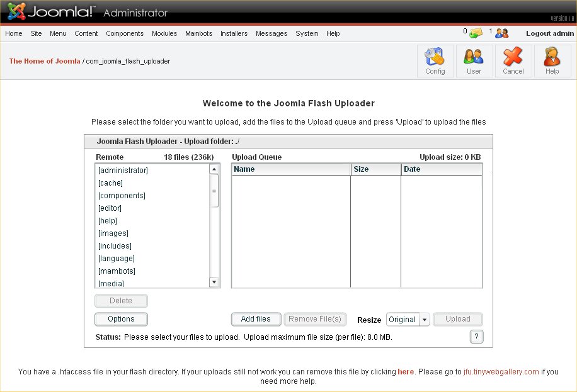Image resolution: width=577 pixels, height=392 pixels.
Task: Click the 'Remote' panel label
Action: (x=110, y=157)
